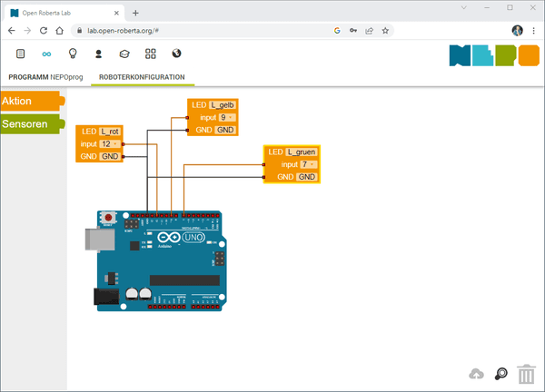Click the trash can on the workspace
This screenshot has width=545, height=392.
coord(524,373)
